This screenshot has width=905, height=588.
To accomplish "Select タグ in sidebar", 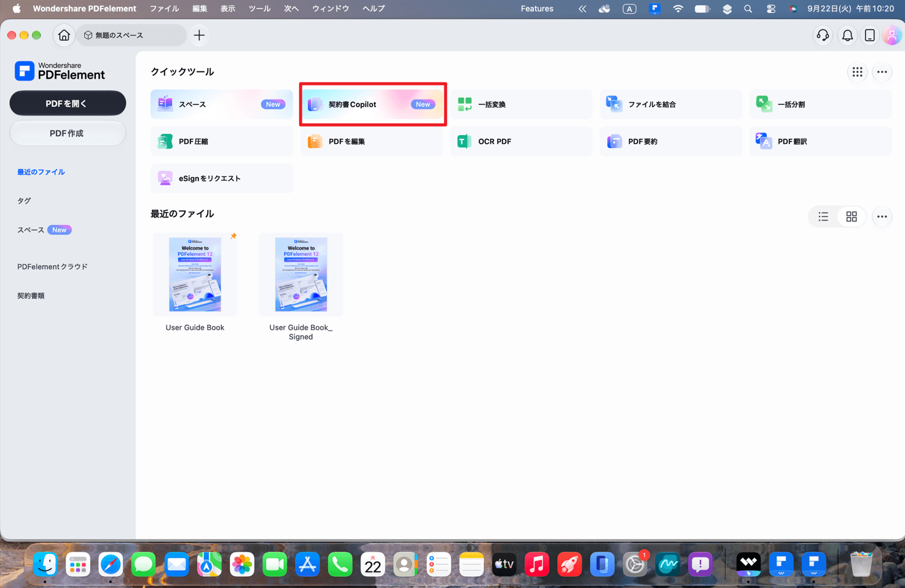I will click(x=24, y=201).
